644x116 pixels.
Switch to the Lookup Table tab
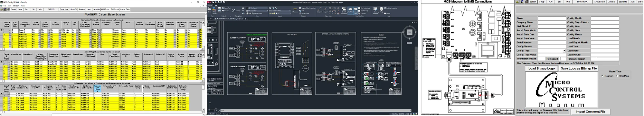[x=125, y=9]
